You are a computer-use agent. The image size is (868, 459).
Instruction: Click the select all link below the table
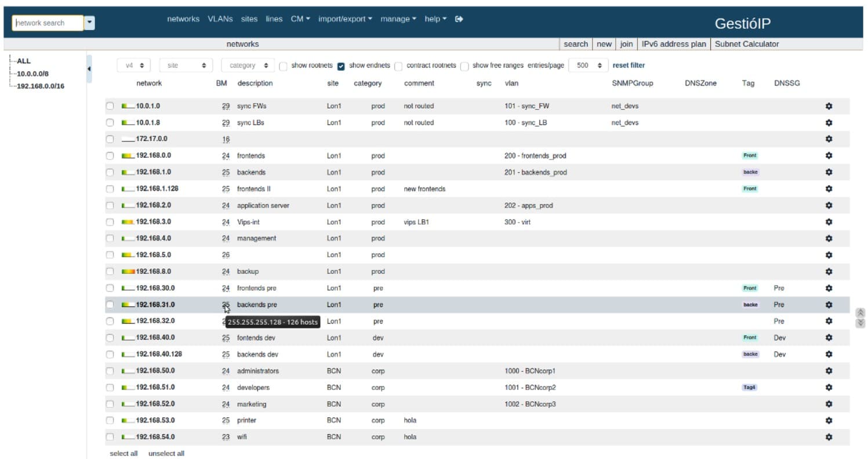point(123,453)
